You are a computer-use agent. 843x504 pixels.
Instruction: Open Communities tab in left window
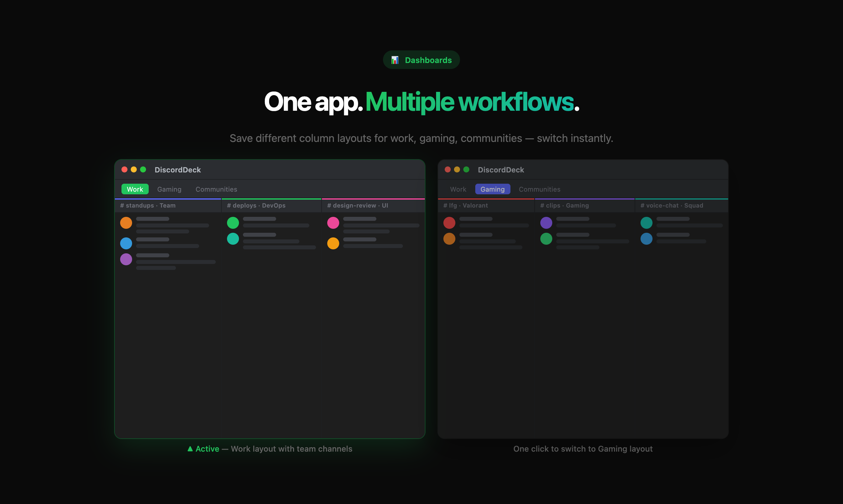tap(216, 189)
